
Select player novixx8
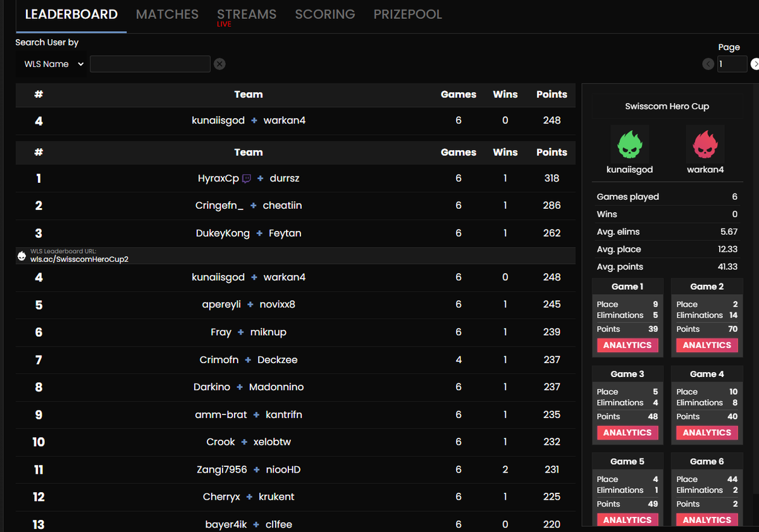click(278, 305)
